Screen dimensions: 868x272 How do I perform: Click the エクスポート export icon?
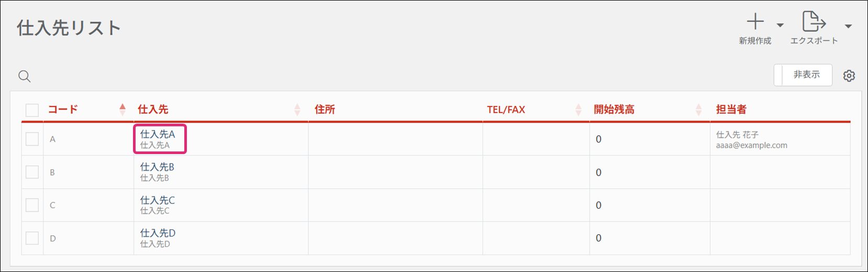tap(814, 22)
